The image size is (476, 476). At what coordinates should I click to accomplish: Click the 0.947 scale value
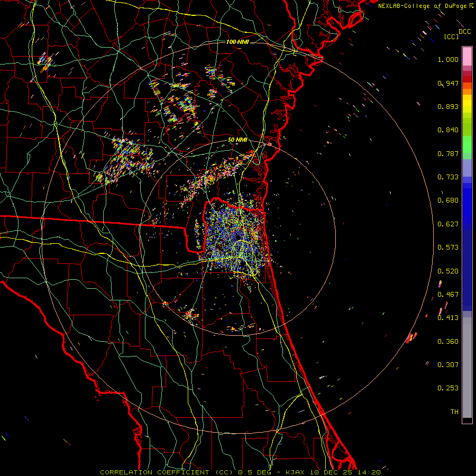[448, 83]
